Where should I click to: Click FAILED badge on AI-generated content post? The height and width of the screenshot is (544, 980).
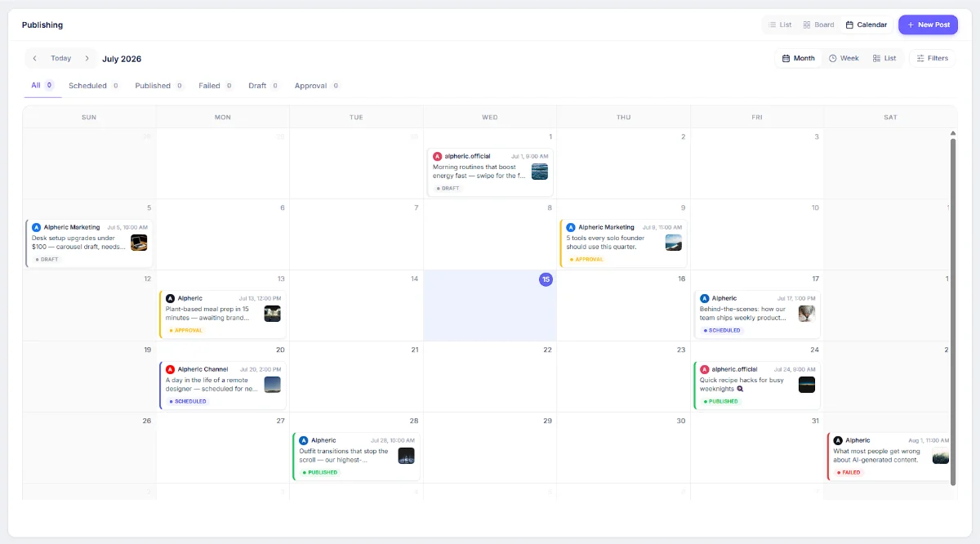849,473
